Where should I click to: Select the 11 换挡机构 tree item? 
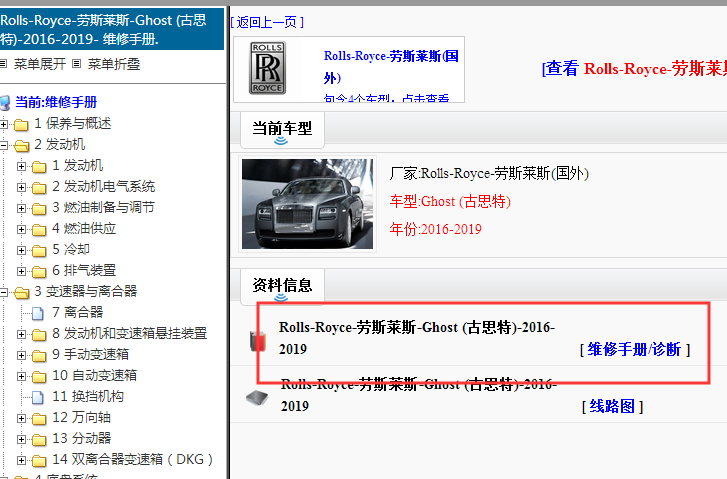tap(88, 396)
